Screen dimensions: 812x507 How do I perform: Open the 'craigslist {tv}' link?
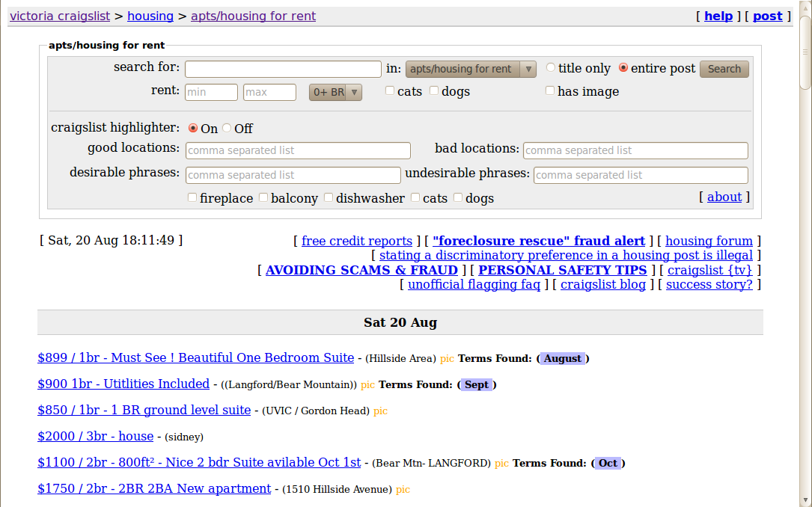tap(710, 270)
